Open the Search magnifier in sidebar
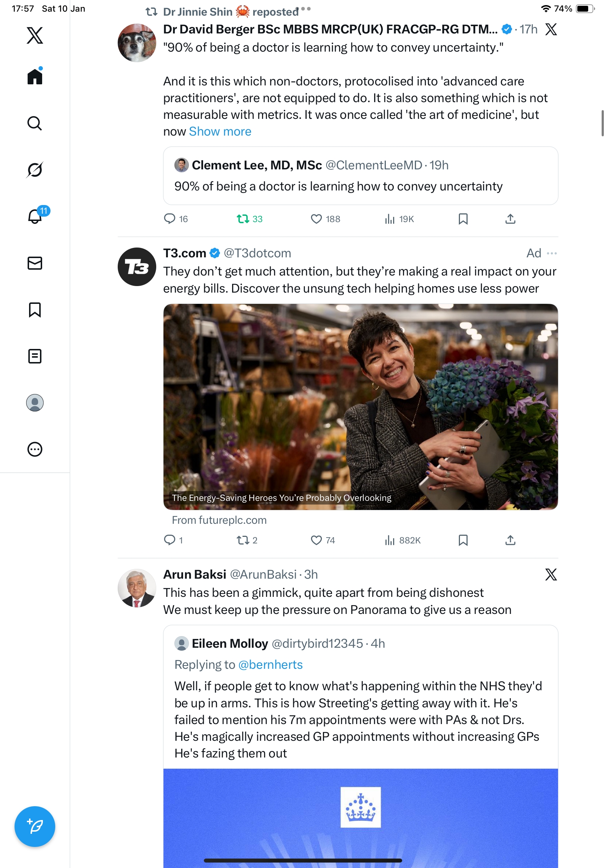Image resolution: width=606 pixels, height=868 pixels. coord(35,123)
